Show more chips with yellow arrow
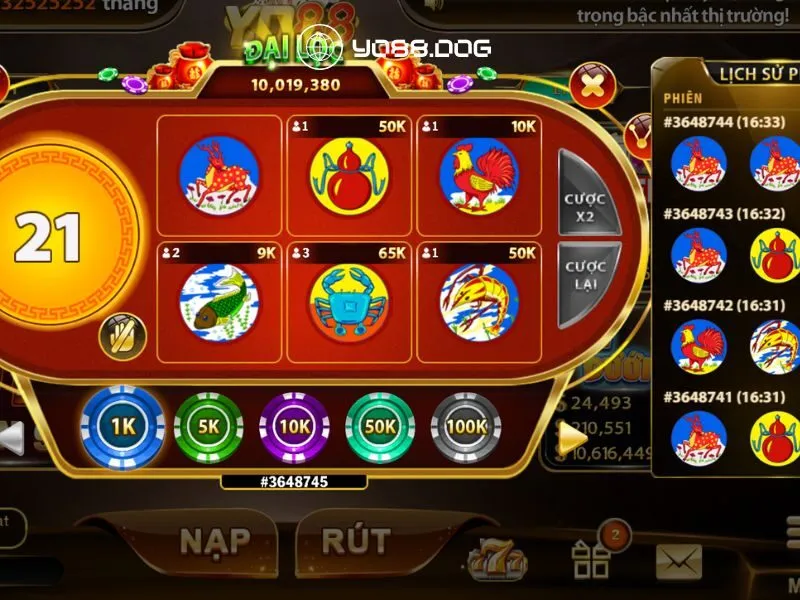This screenshot has height=600, width=800. pos(572,439)
